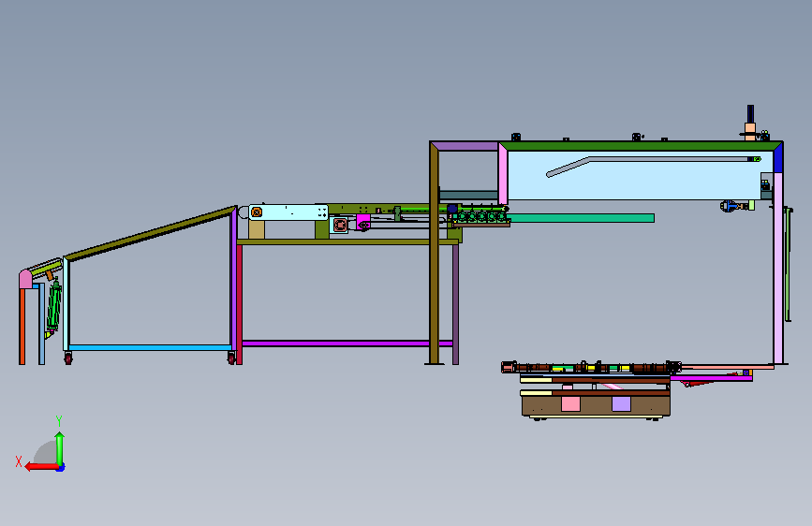Pick the pink square motor housing
812x526 pixels.
pos(339,225)
